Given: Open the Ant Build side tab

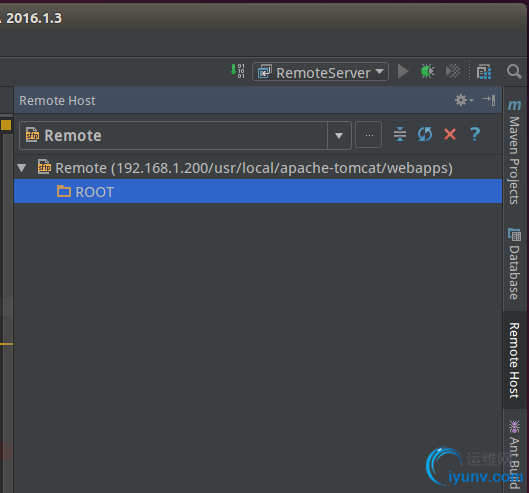Looking at the screenshot, I should [514, 455].
